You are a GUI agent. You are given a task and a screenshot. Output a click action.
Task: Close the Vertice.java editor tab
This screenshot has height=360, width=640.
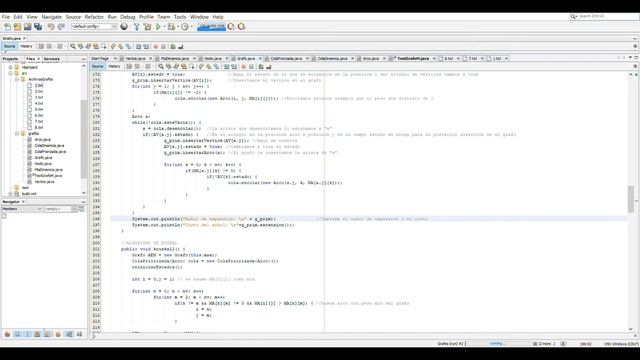pyautogui.click(x=150, y=58)
